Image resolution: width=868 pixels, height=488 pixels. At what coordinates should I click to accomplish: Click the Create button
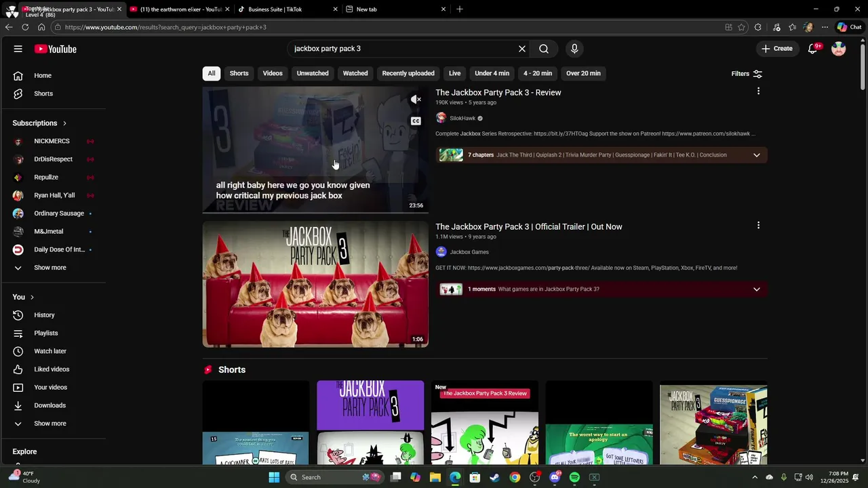[777, 49]
